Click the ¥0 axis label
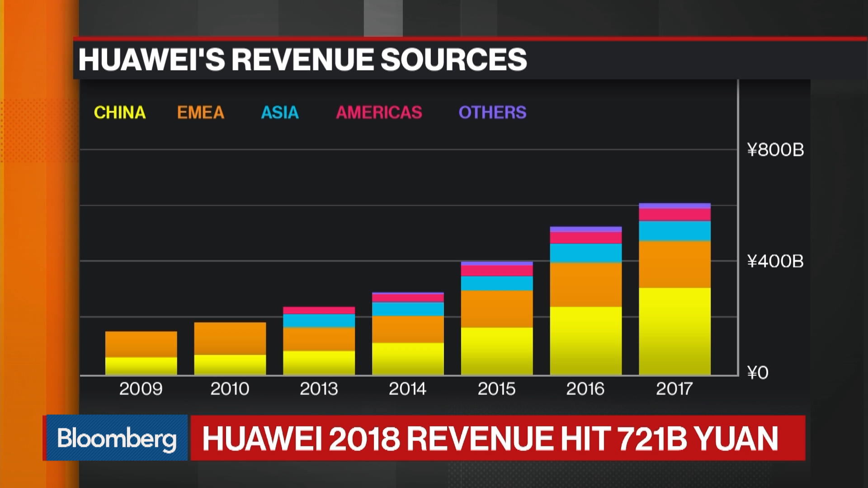The image size is (868, 488). tap(758, 373)
